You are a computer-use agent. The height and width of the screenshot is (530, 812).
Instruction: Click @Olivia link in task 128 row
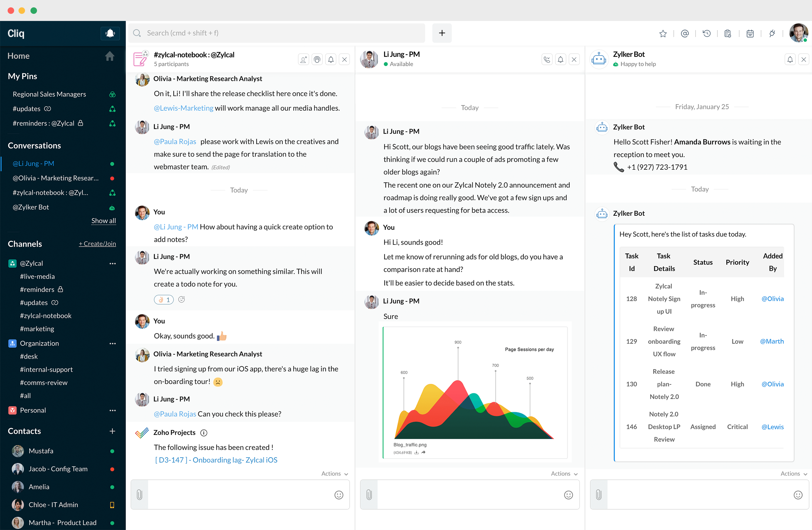point(773,299)
